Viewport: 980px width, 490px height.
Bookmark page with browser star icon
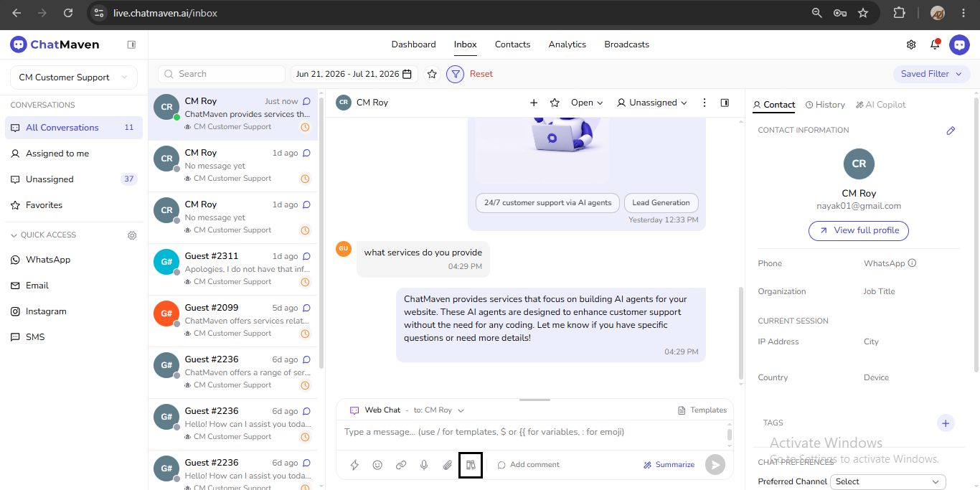coord(863,13)
